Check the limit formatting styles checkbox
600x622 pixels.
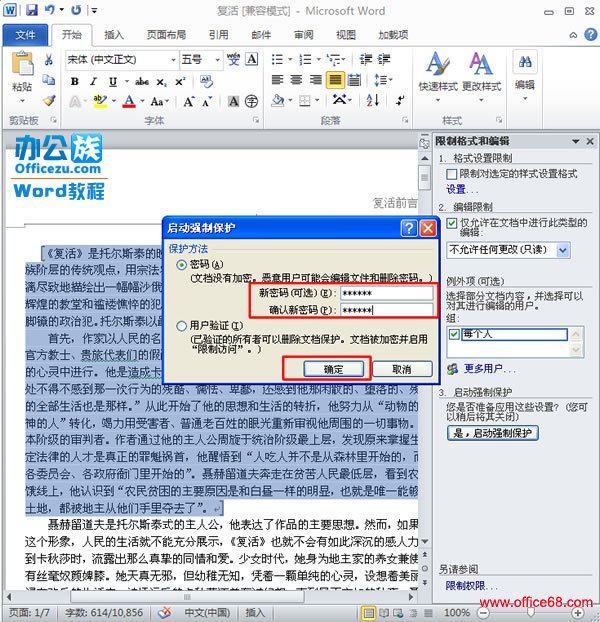pyautogui.click(x=451, y=174)
